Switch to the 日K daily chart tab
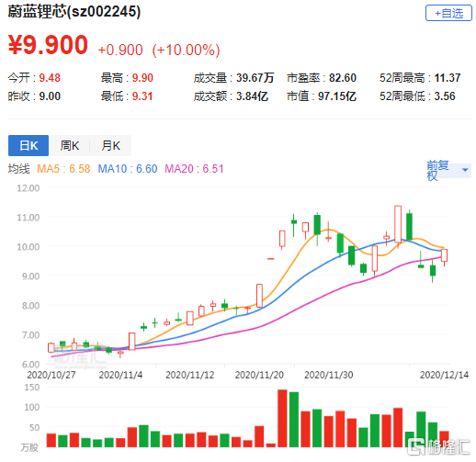This screenshot has width=476, height=462. pos(28,145)
